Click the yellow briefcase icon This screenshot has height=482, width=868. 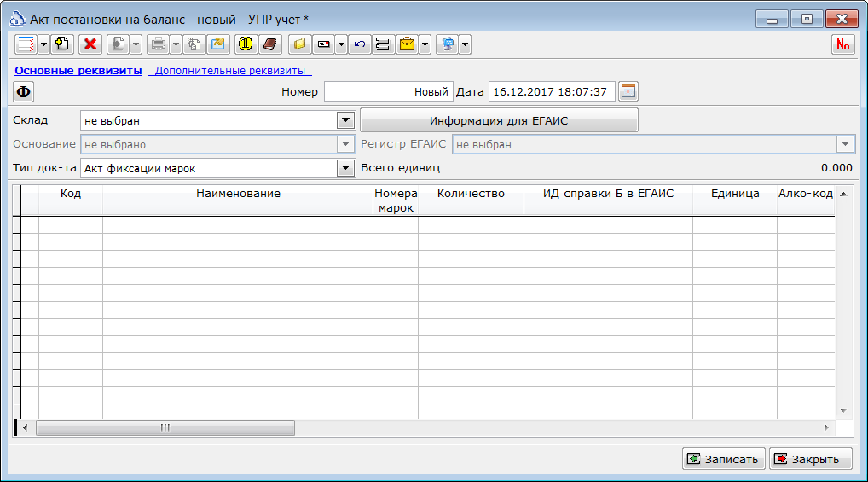pos(407,44)
